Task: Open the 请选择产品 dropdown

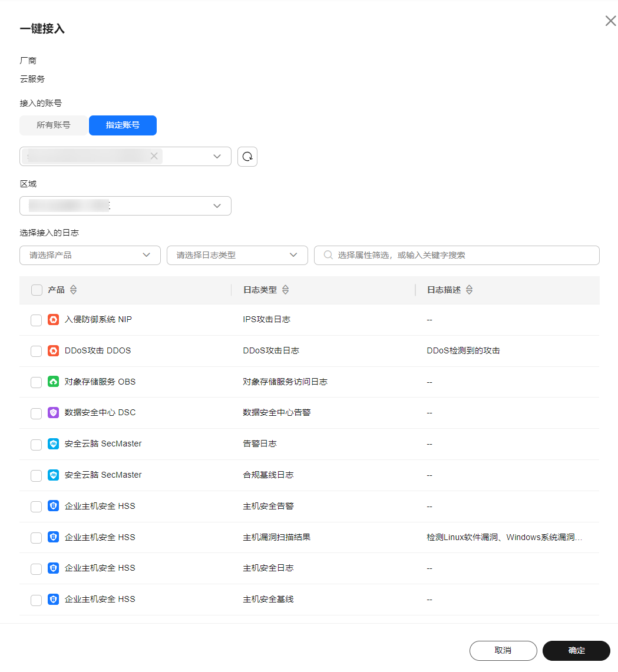Action: (x=90, y=255)
